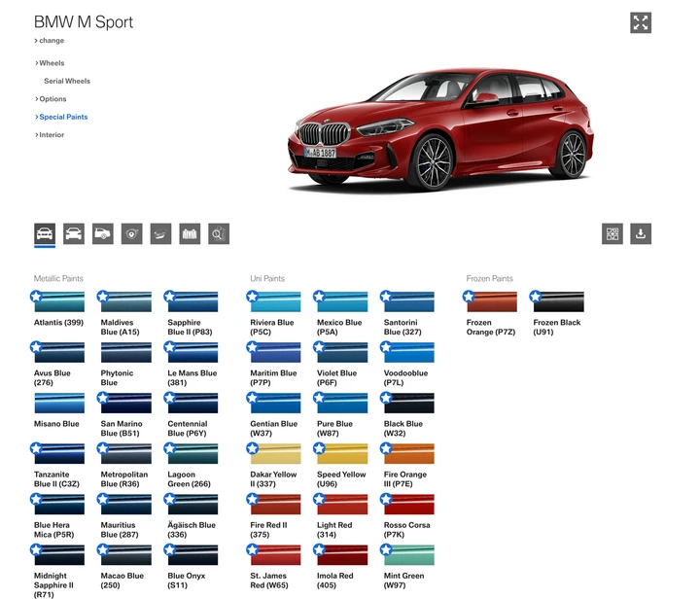Open the seat magnifier detail view icon
Viewport: 700px width, 599px height.
219,233
